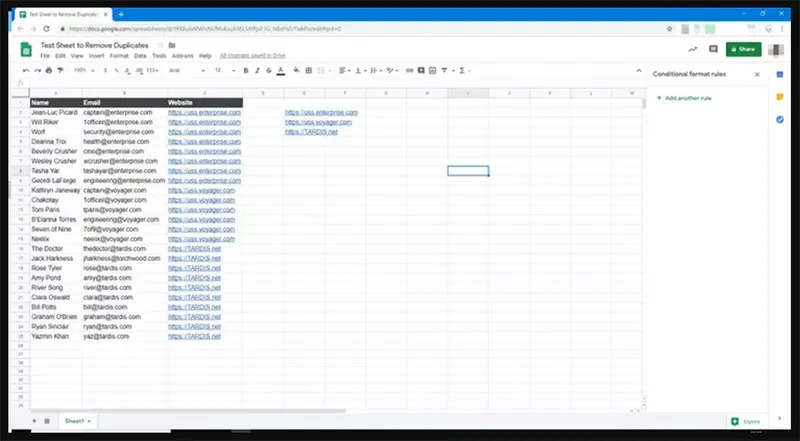
Task: Increase decimal places button
Action: point(139,70)
